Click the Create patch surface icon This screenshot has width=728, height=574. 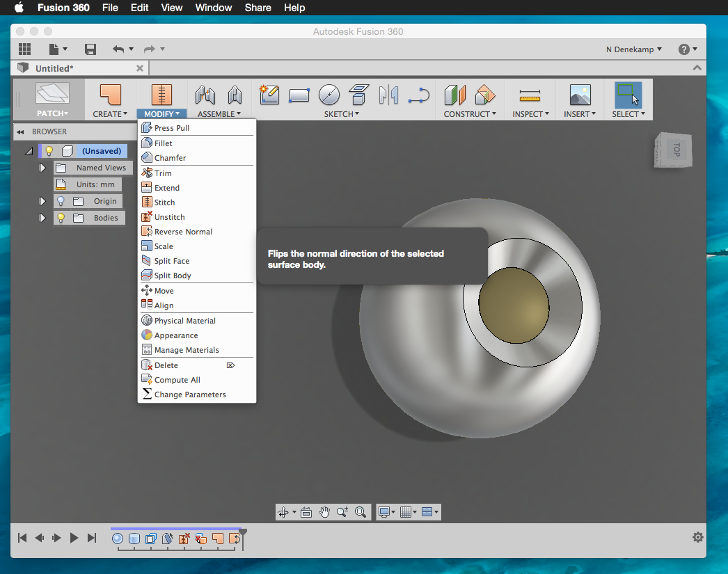[x=111, y=95]
